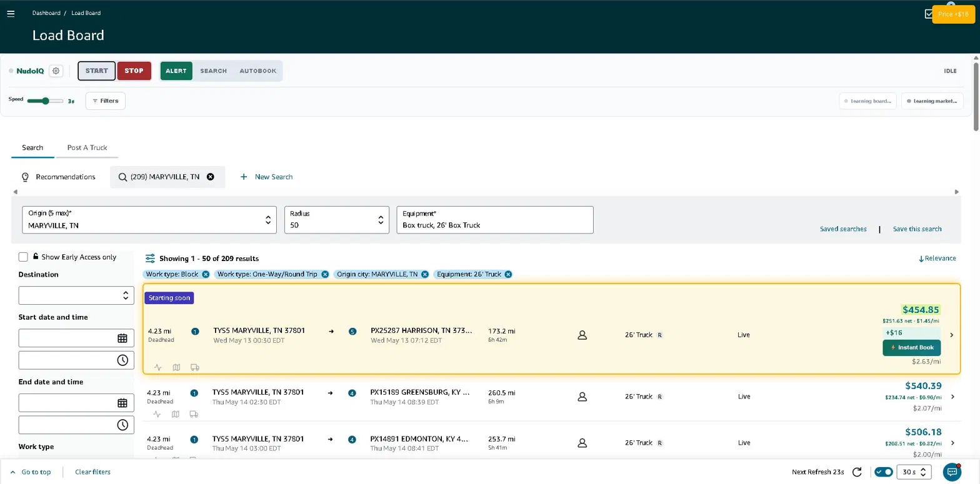Click the Price +$16 notification
The image size is (980, 484).
pos(953,14)
